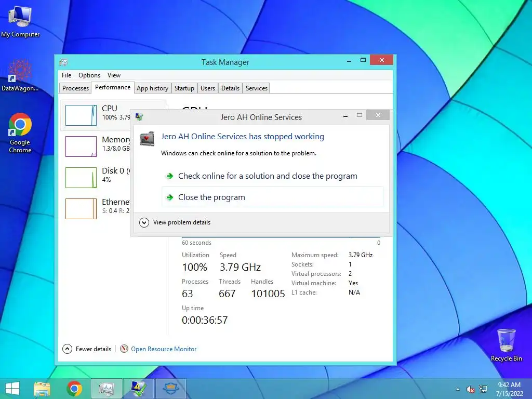Launch Google Chrome from the desktop
The width and height of the screenshot is (532, 399).
tap(20, 133)
